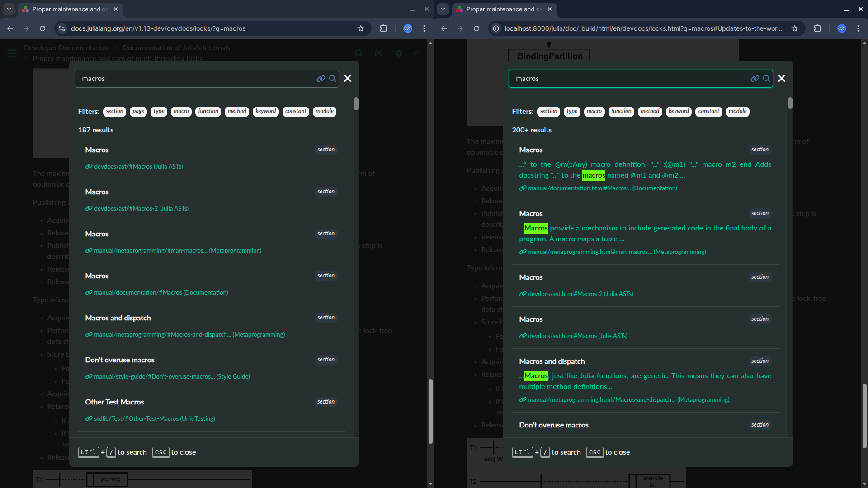
Task: Open a new tab in right browser
Action: 566,9
